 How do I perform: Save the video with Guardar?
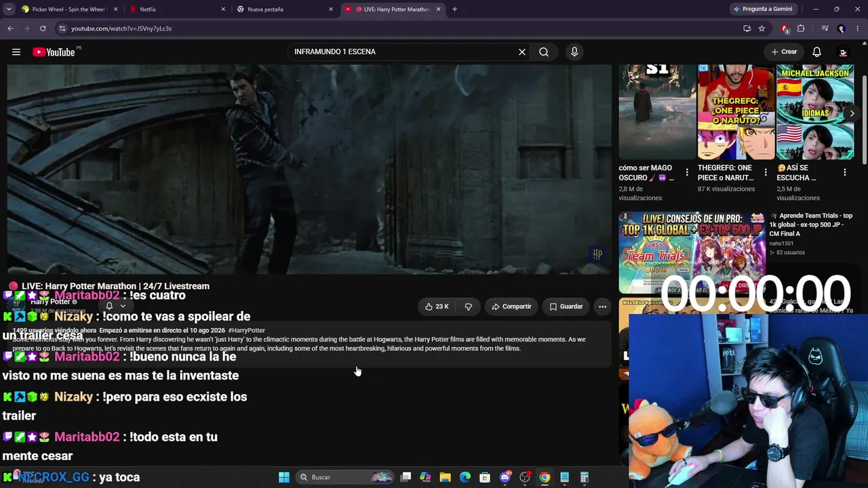566,306
